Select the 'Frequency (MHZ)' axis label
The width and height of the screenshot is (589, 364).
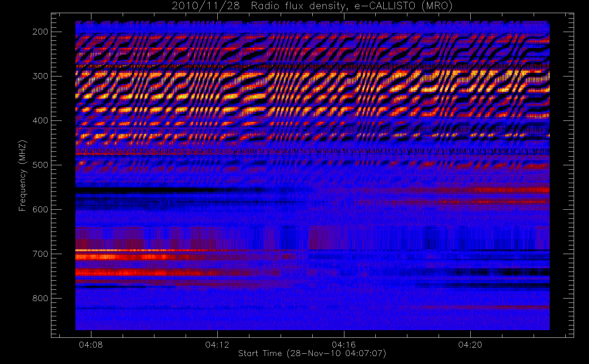point(23,175)
